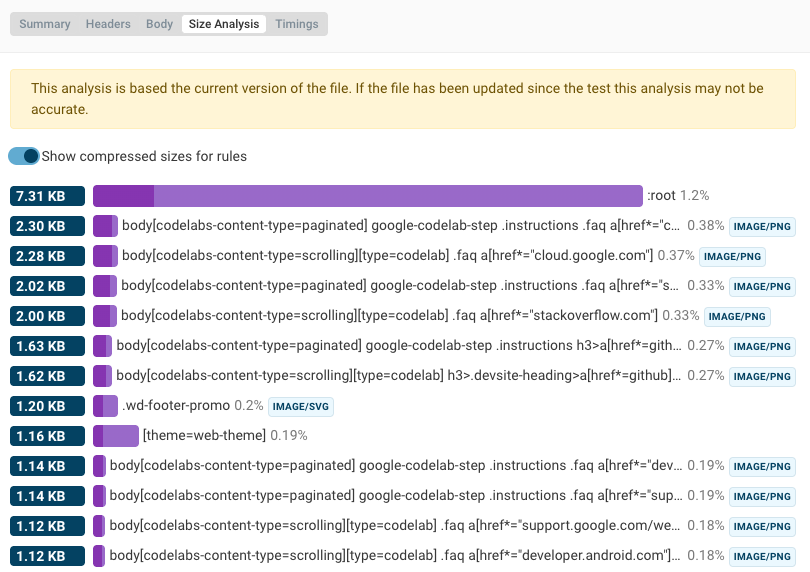Open the Headers tab
Image resolution: width=810 pixels, height=572 pixels.
[x=108, y=24]
